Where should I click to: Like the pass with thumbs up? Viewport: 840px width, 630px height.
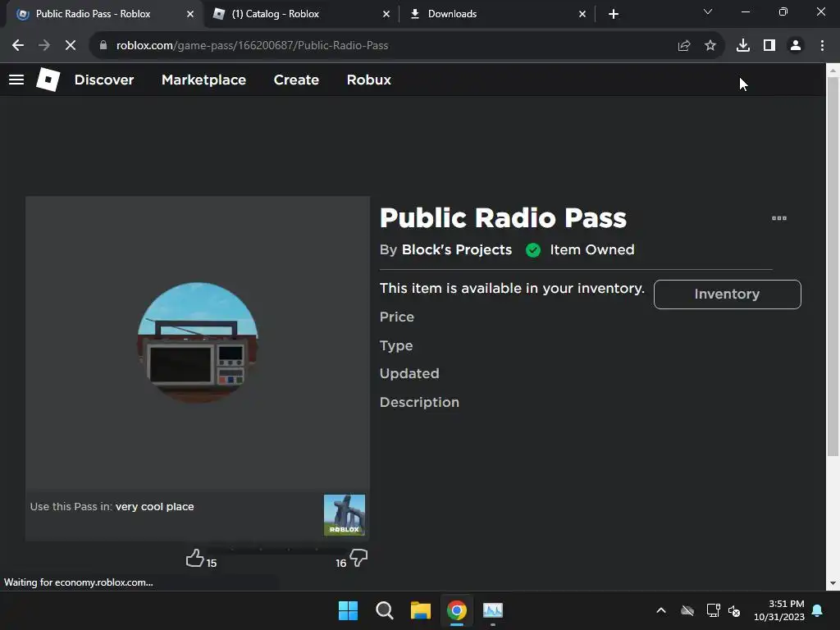(194, 558)
